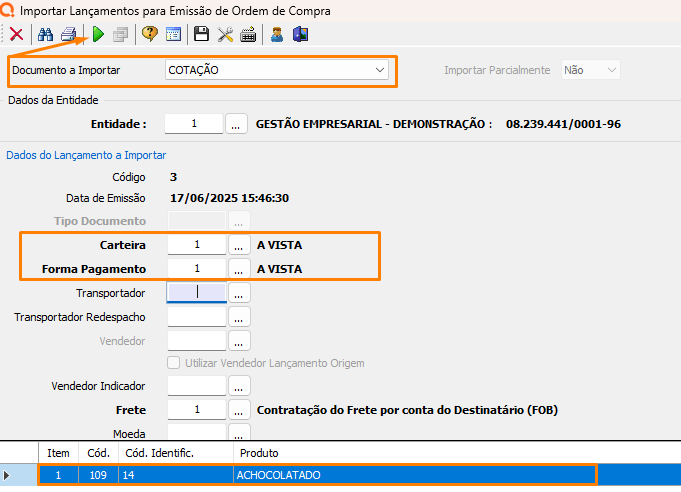The image size is (681, 492).
Task: Open the help question mark icon
Action: 150,34
